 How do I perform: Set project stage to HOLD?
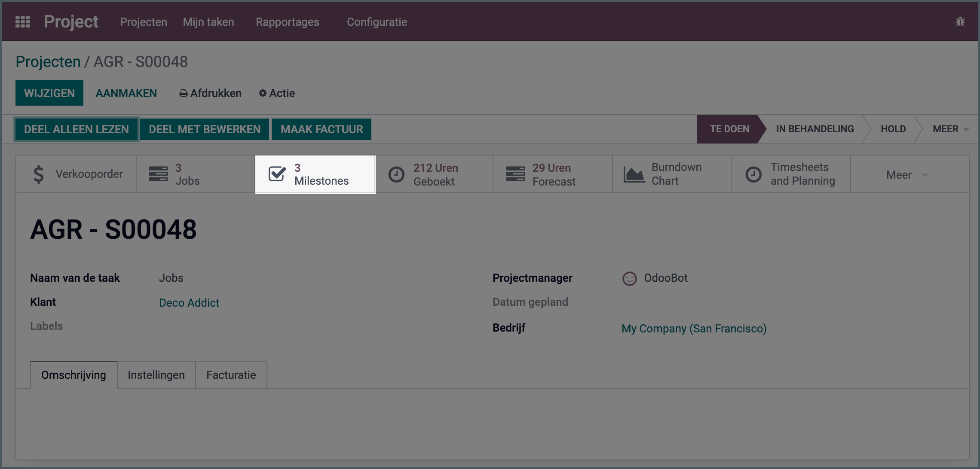(x=893, y=129)
